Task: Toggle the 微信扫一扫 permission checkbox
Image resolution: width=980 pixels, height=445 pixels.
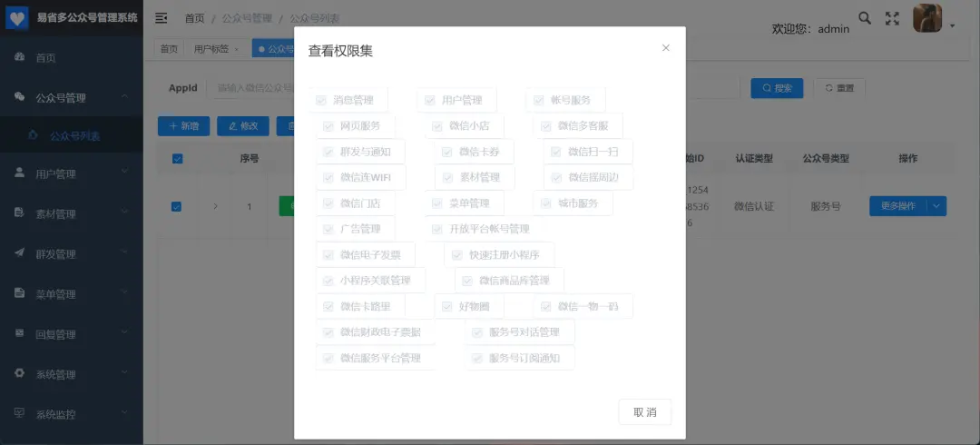Action: (x=555, y=152)
